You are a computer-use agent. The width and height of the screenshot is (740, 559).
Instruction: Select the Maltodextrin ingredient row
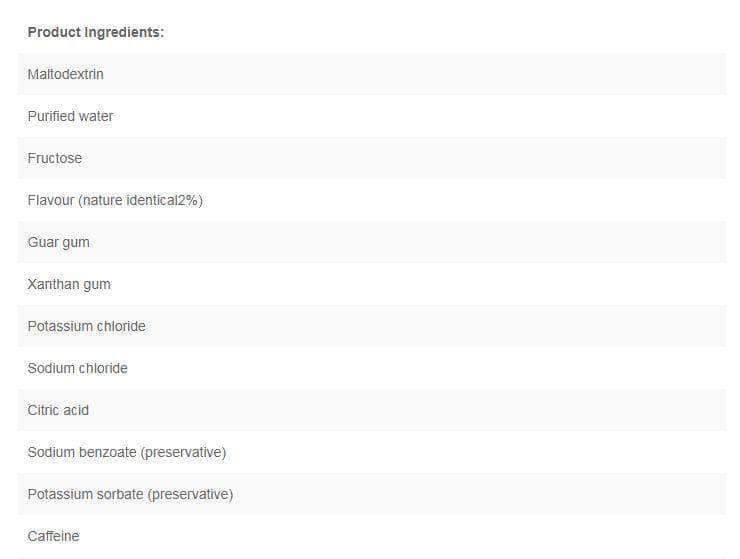point(65,74)
